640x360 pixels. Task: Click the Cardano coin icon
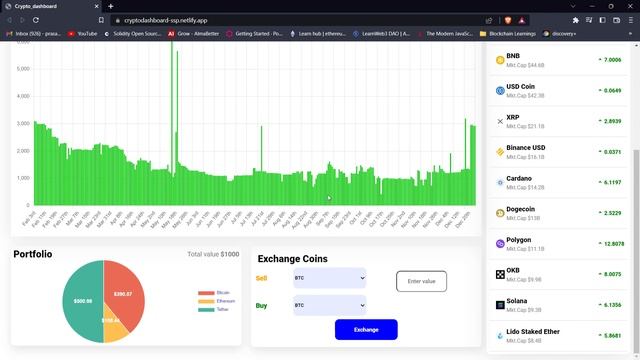tap(500, 182)
